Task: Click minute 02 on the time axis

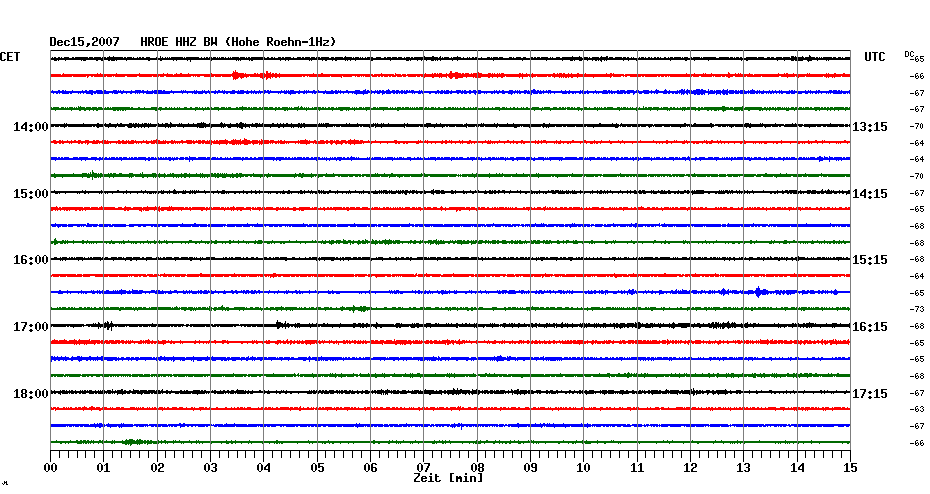Action: [157, 467]
